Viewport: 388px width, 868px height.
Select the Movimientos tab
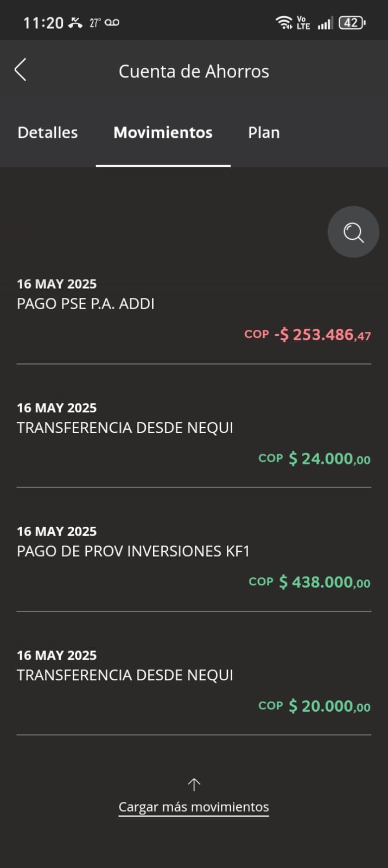(163, 132)
